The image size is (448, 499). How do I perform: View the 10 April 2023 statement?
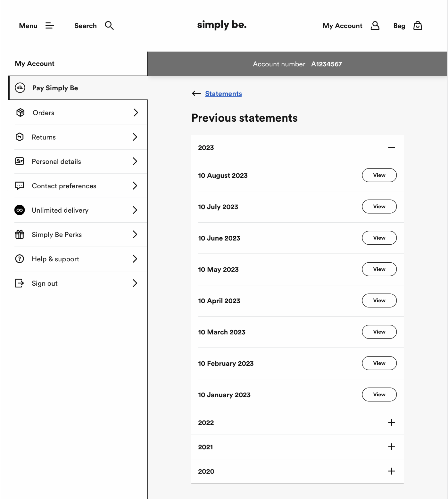379,300
